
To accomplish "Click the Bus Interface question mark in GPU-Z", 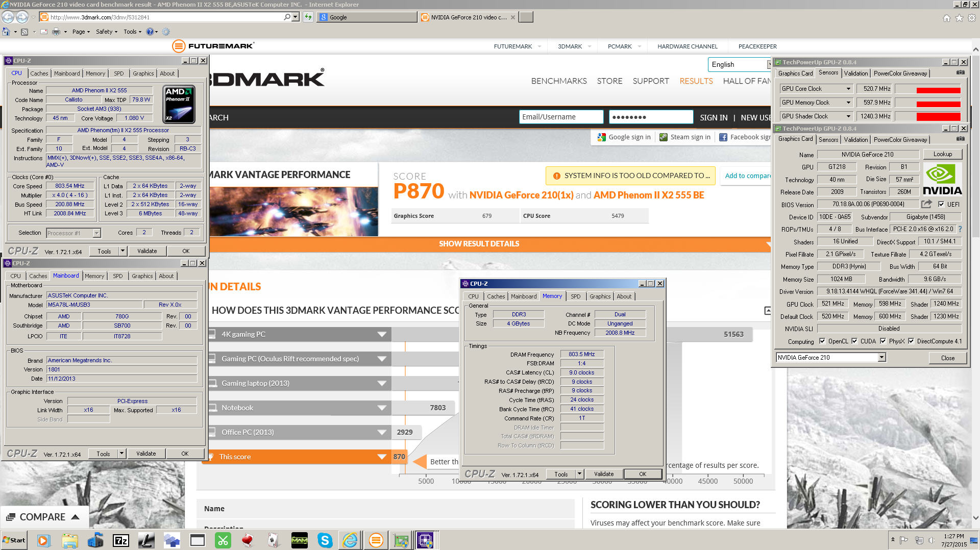I will 960,229.
